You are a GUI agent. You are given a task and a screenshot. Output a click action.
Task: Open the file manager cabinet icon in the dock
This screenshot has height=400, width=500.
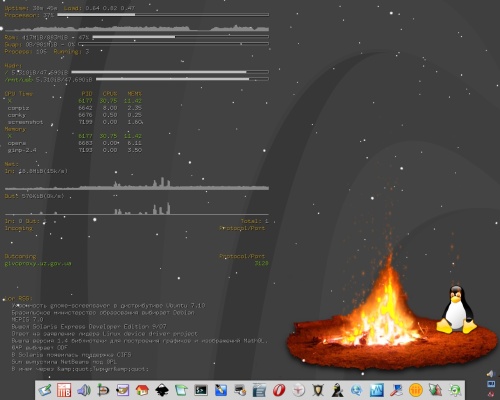[x=259, y=390]
